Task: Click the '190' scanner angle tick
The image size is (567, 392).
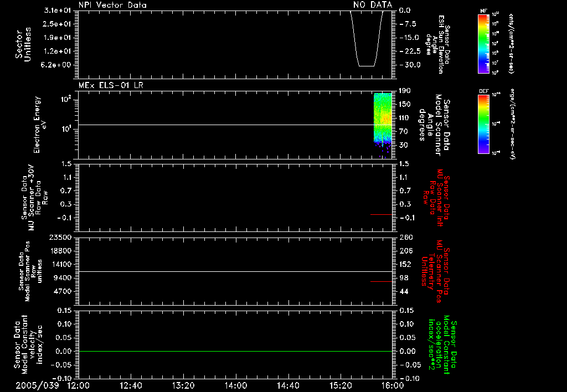Action: click(x=405, y=90)
